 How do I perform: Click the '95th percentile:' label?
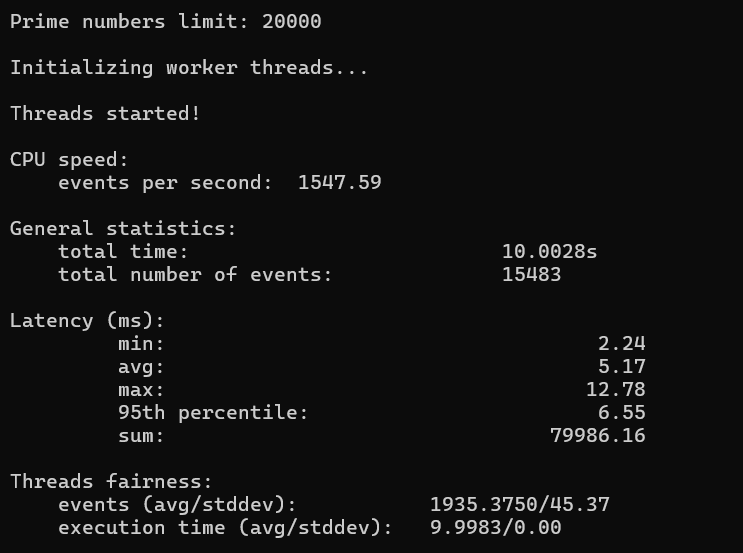213,413
